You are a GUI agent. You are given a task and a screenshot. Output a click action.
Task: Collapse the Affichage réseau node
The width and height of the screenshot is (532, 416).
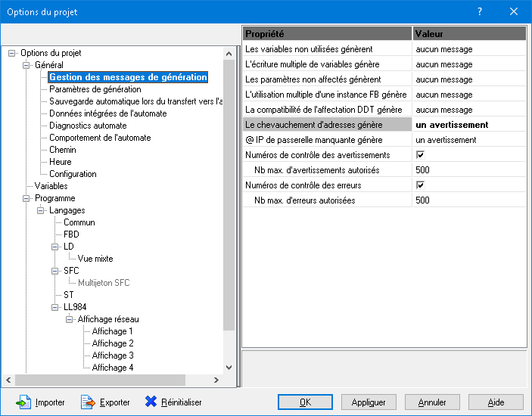(69, 319)
